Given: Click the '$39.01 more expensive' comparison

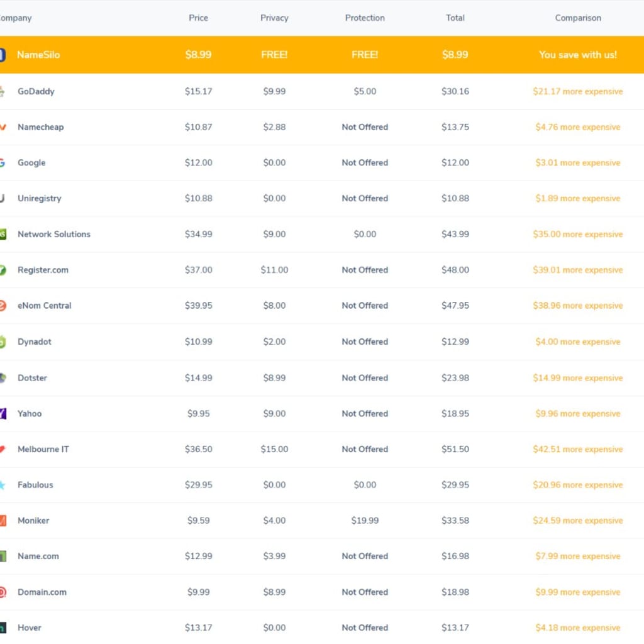Looking at the screenshot, I should click(x=578, y=270).
